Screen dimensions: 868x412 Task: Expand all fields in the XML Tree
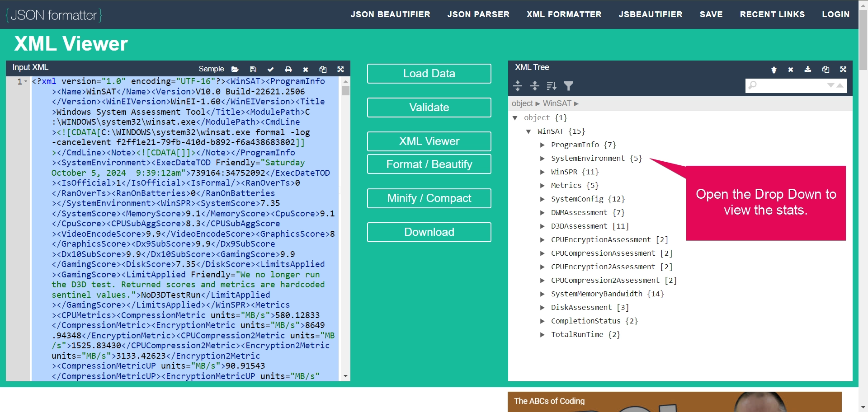pyautogui.click(x=518, y=85)
